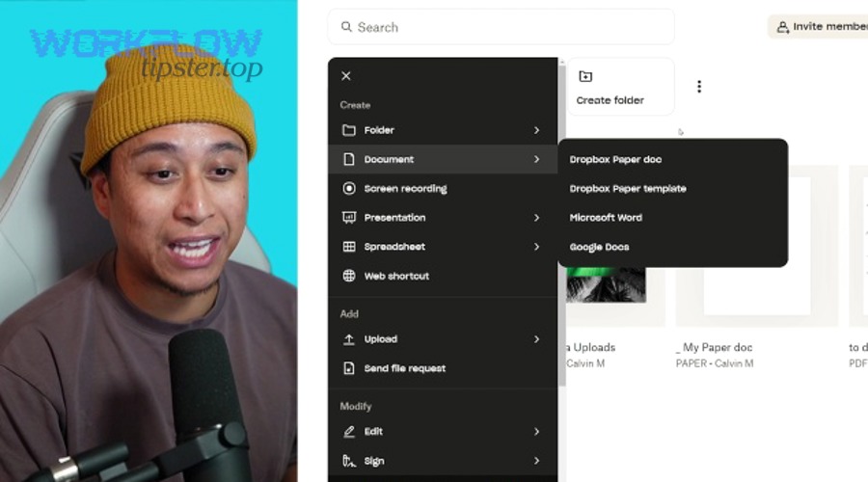Expand the Folder submenu chevron
This screenshot has width=868, height=482.
tap(536, 130)
